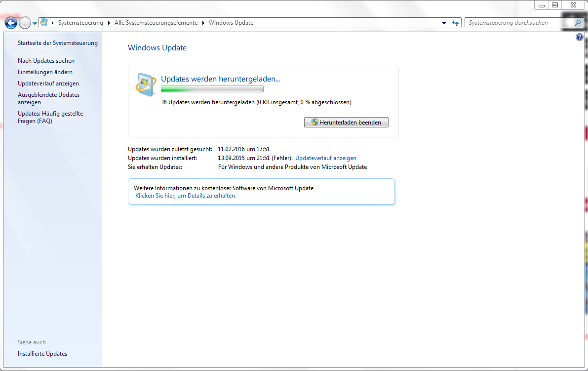Screen dimensions: 588x371
Task: Open Ausgeblendete Updates anzeigen
Action: point(49,98)
